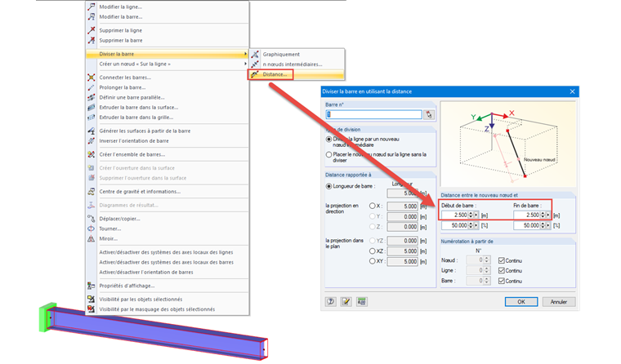Open arrow menu beside Début de barre meters field
This screenshot has height=364, width=621.
click(x=476, y=215)
